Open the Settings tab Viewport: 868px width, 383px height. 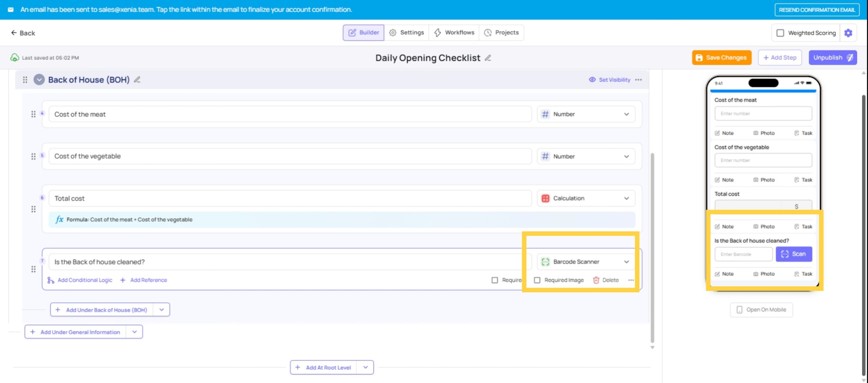point(406,33)
